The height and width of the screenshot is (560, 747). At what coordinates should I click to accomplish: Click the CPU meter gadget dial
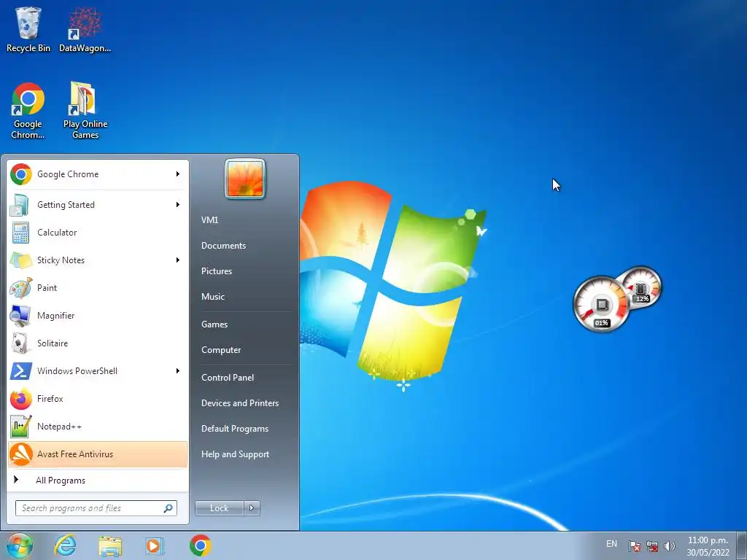(x=601, y=304)
